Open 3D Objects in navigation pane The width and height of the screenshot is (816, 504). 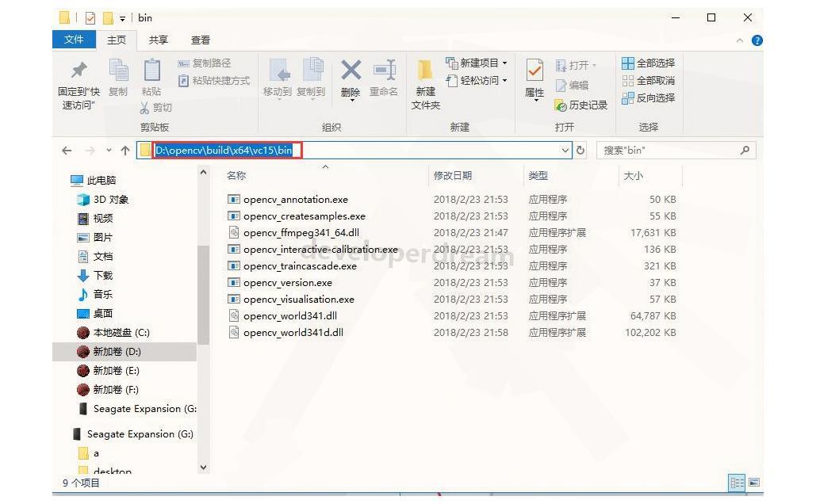(x=102, y=199)
